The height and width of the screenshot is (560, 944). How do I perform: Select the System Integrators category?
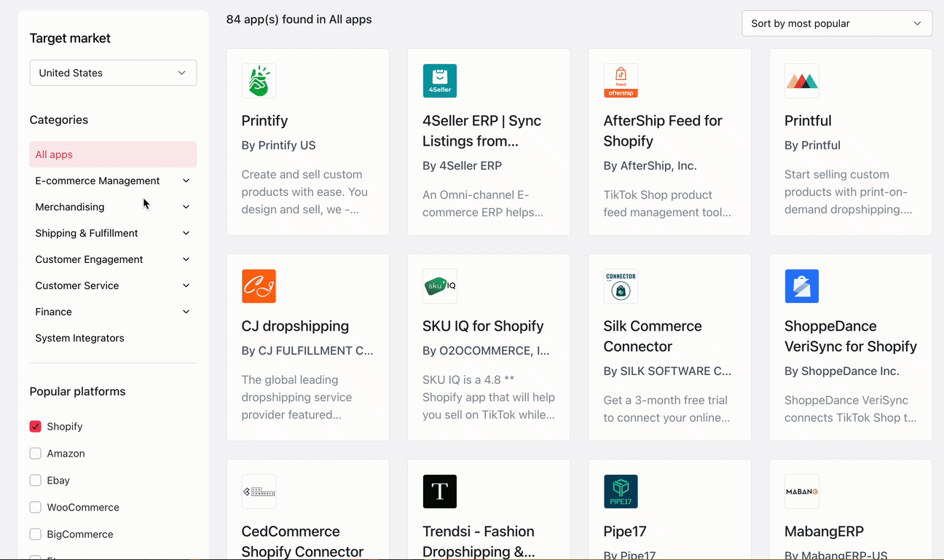(x=80, y=338)
